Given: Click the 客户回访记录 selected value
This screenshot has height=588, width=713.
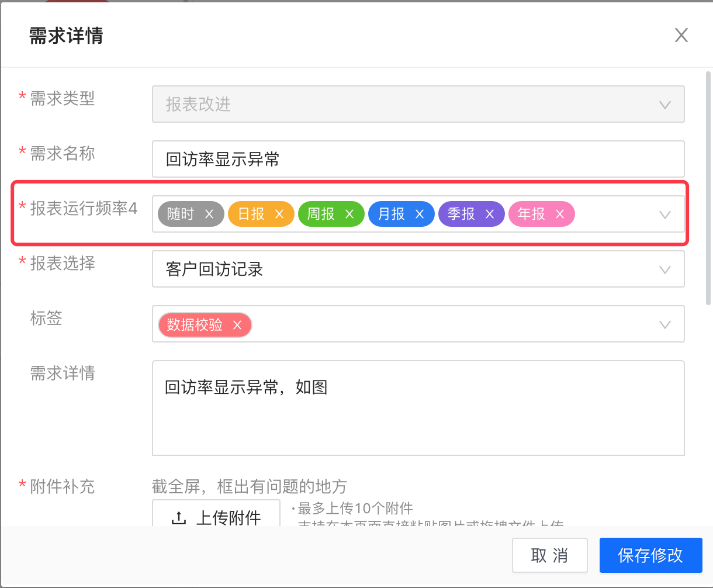Looking at the screenshot, I should [x=214, y=269].
